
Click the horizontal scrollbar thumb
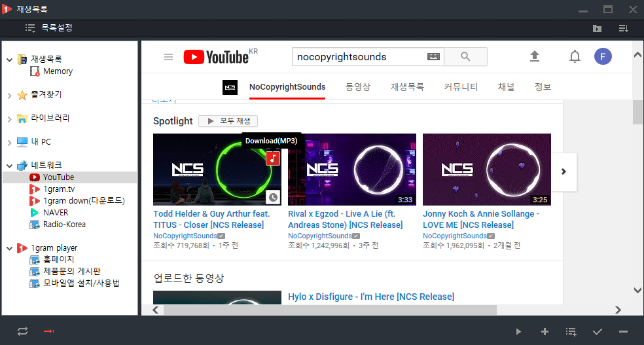pos(330,310)
